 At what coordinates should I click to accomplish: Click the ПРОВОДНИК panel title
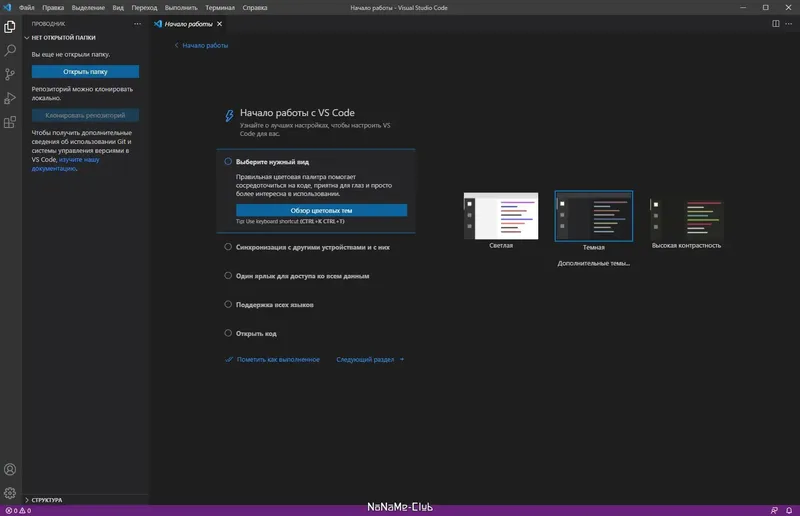coord(48,23)
